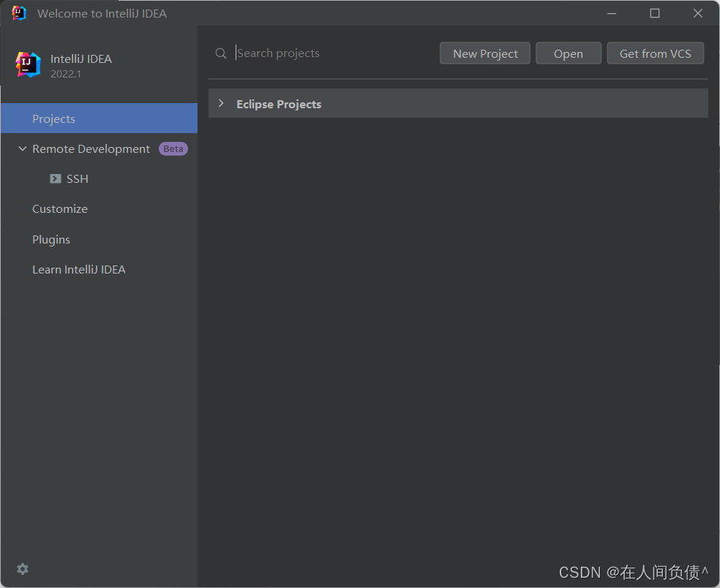
Task: Click the Beta badge
Action: (x=173, y=148)
